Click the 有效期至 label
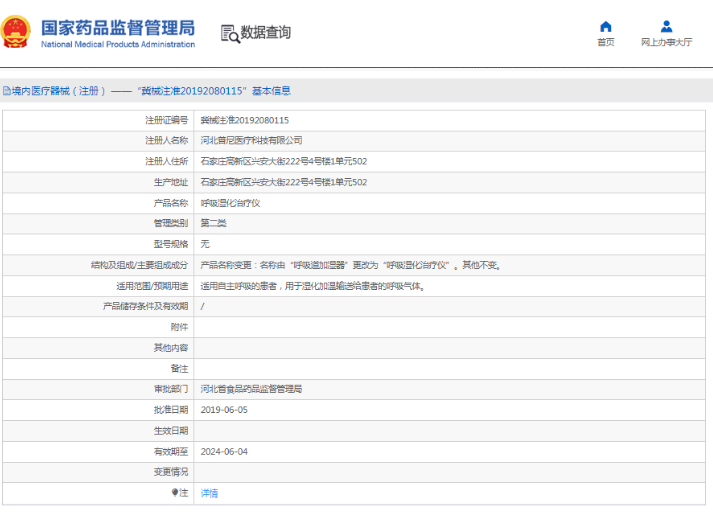Viewport: 713px width, 512px height. pos(171,452)
